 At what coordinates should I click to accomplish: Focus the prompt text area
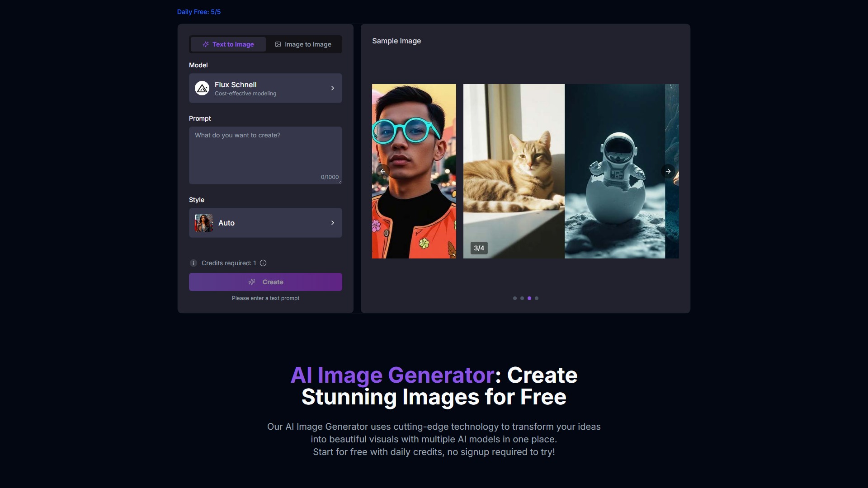click(x=265, y=155)
